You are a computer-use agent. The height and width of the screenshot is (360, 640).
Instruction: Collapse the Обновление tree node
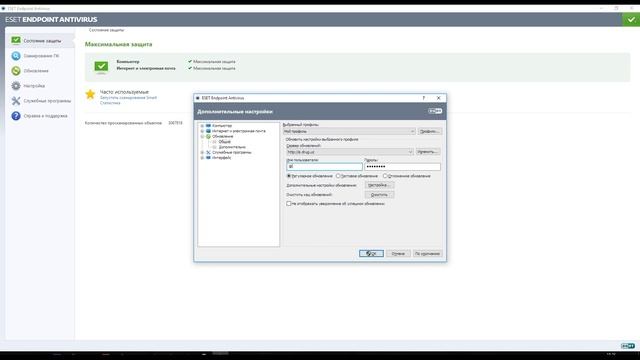[202, 136]
